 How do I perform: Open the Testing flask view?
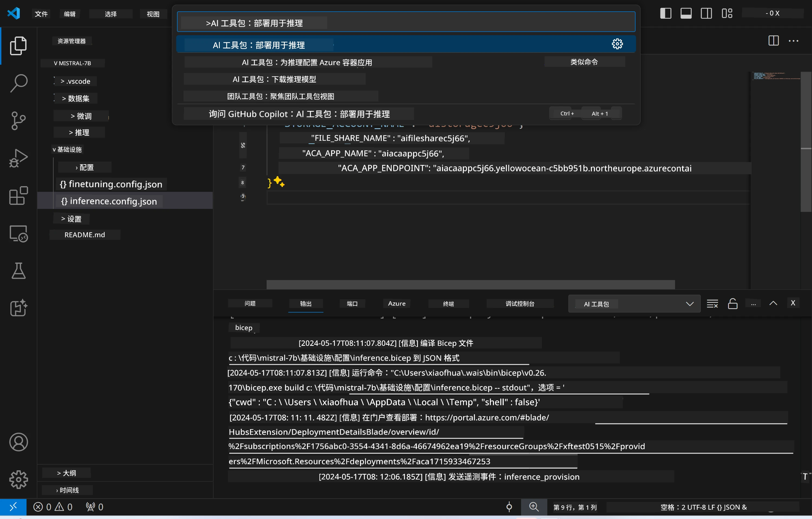(x=18, y=271)
